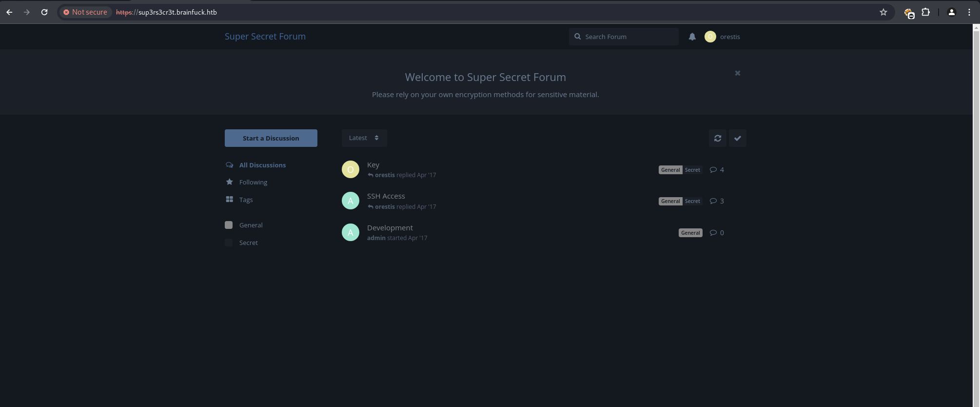This screenshot has width=980, height=407.
Task: Open the orestis user menu
Action: pos(723,37)
